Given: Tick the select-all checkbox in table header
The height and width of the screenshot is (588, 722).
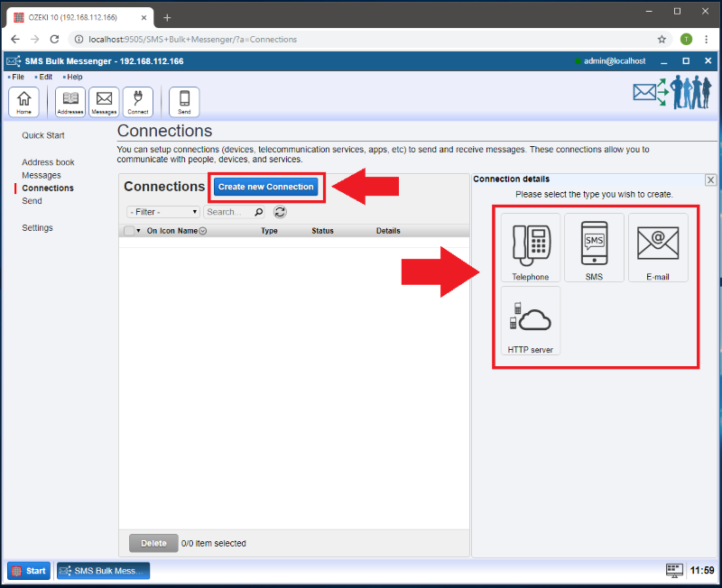Looking at the screenshot, I should (129, 231).
